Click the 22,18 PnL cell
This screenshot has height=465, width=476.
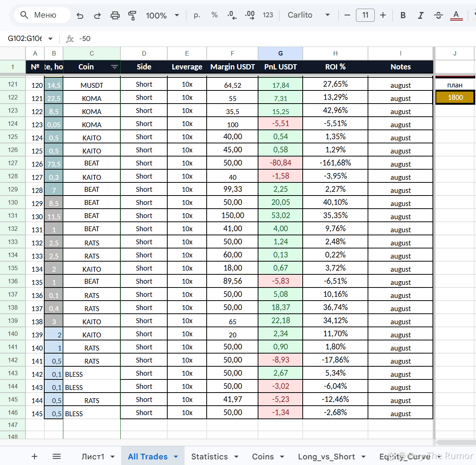coord(280,321)
